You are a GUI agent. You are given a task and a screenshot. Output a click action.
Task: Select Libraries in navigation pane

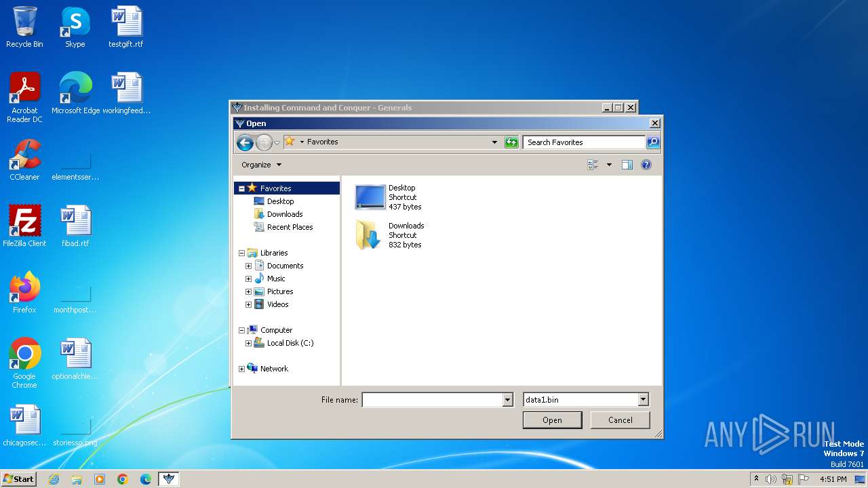coord(274,253)
